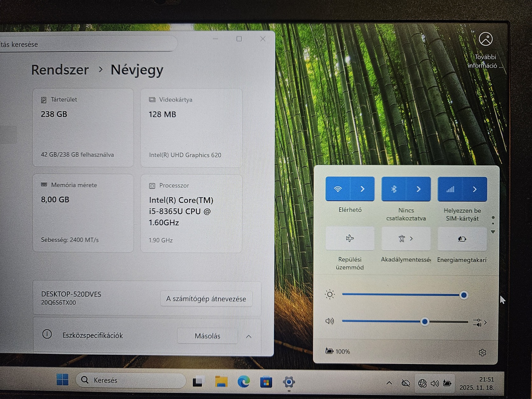
Task: Select model number 20Q6S6TX00 text
Action: (x=59, y=303)
